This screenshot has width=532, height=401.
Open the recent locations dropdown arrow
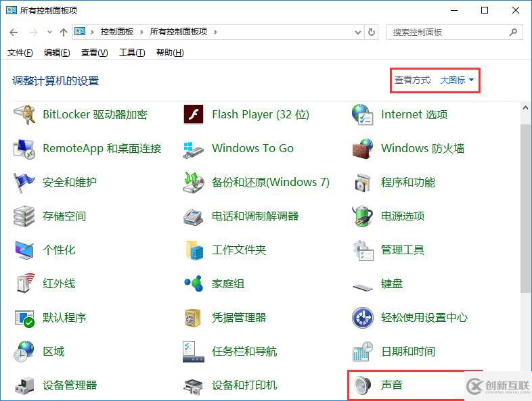pyautogui.click(x=50, y=32)
